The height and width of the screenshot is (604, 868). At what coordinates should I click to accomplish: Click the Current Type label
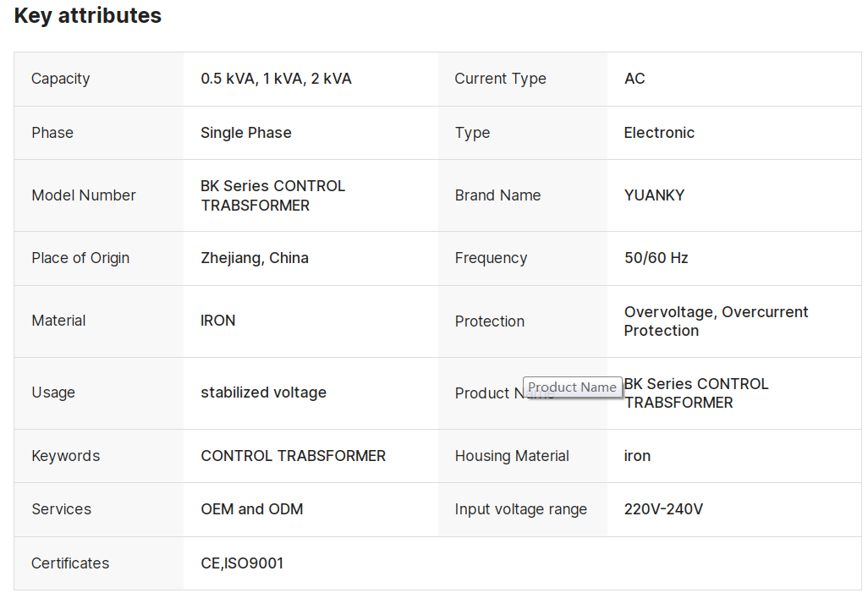coord(500,79)
